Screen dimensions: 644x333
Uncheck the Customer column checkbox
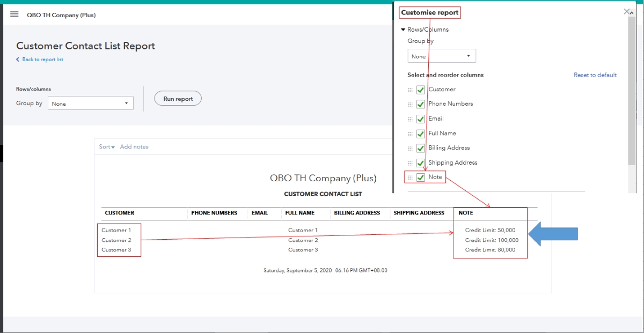click(421, 90)
